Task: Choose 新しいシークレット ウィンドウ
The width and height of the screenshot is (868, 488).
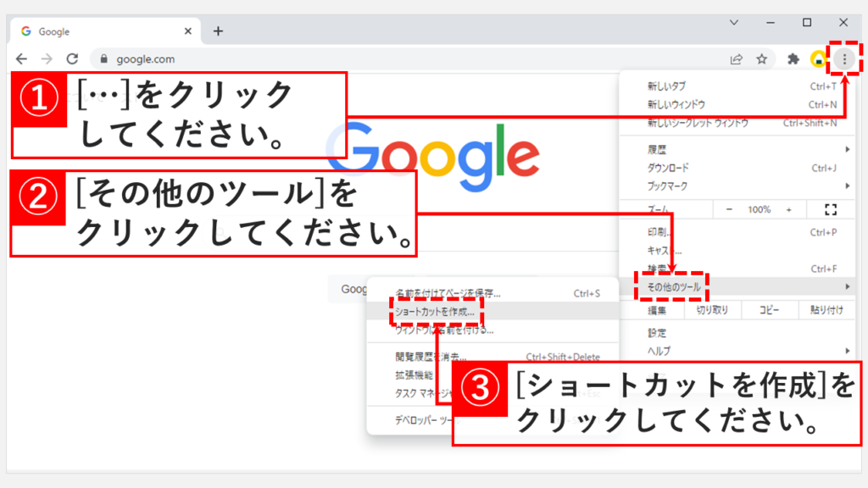Action: coord(737,123)
